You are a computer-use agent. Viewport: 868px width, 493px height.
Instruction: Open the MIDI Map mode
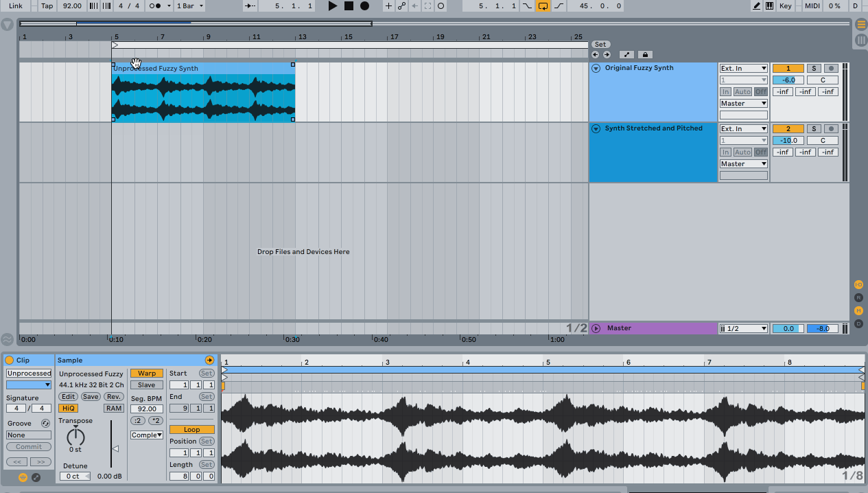click(812, 5)
